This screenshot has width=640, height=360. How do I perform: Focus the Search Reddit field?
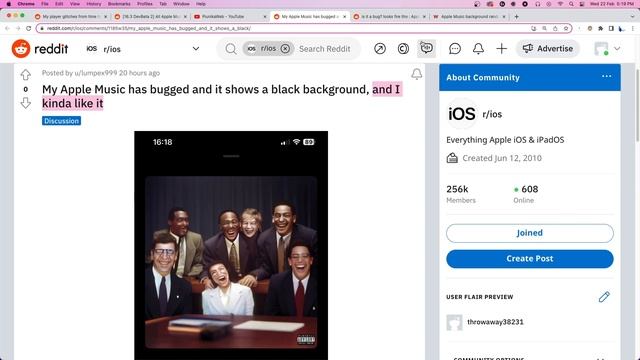point(324,49)
